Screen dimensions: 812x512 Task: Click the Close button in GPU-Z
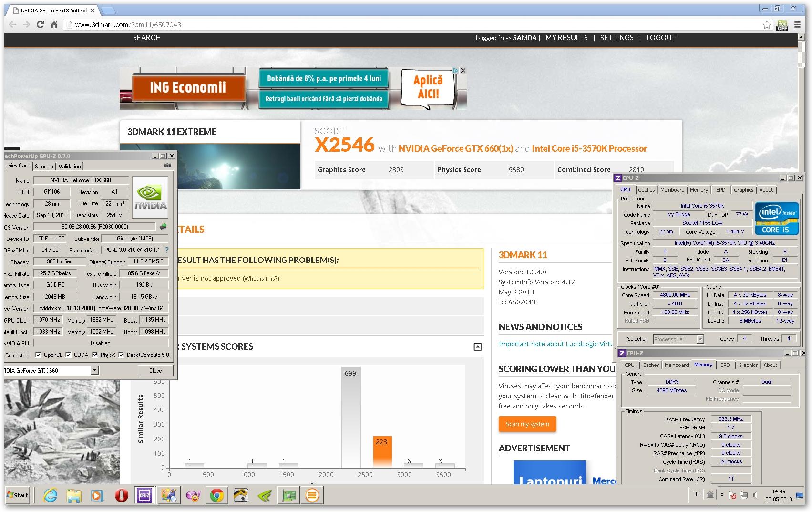click(155, 370)
